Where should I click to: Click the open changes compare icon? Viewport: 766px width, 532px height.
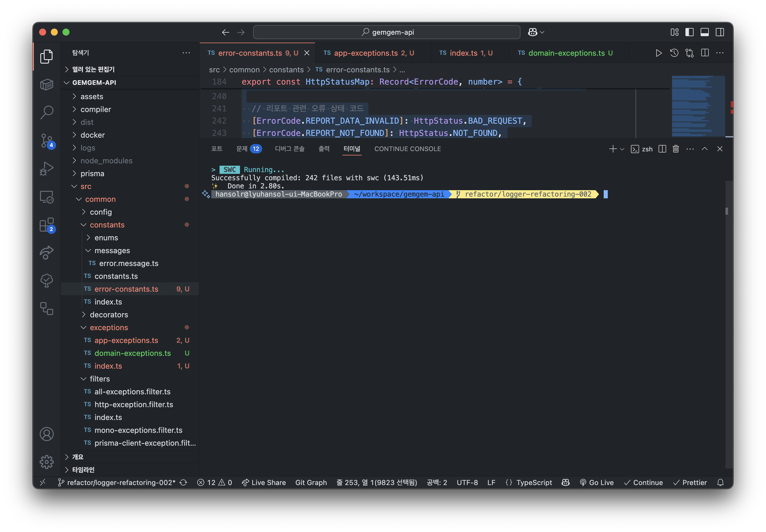pos(689,53)
